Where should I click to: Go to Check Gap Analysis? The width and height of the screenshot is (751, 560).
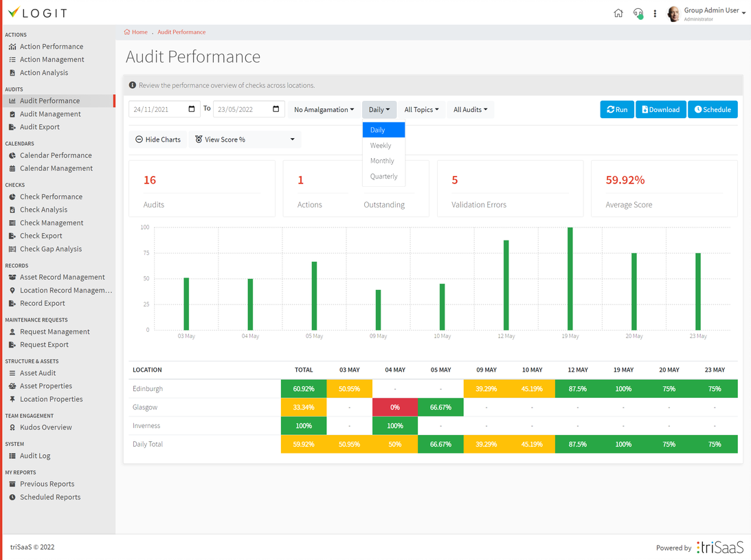[x=50, y=249]
